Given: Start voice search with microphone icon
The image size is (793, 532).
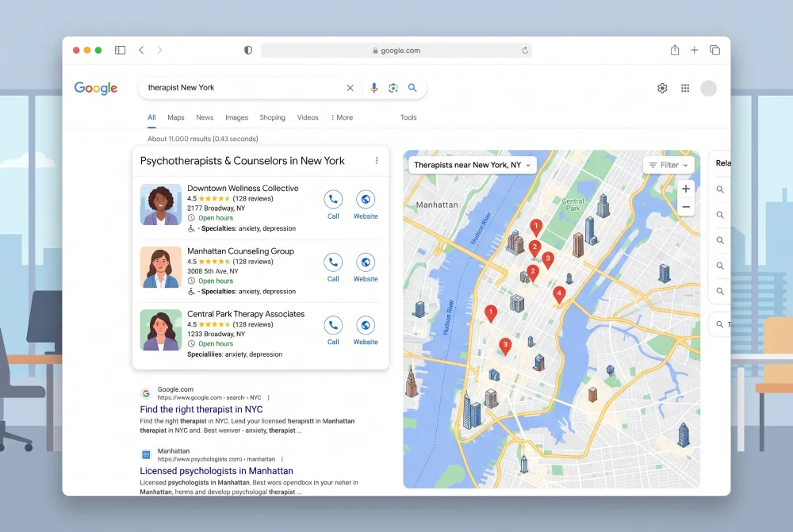Looking at the screenshot, I should point(374,88).
